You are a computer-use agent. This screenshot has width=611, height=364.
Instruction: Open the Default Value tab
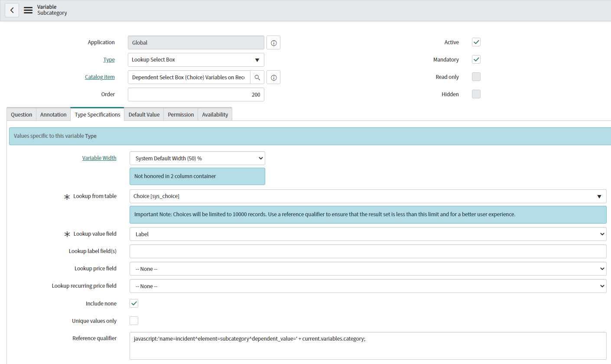pyautogui.click(x=144, y=114)
